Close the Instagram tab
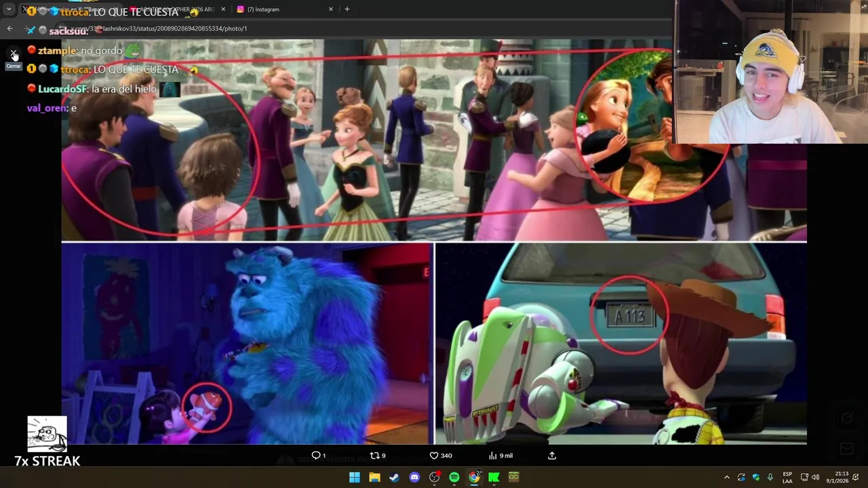The width and height of the screenshot is (868, 488). click(331, 9)
